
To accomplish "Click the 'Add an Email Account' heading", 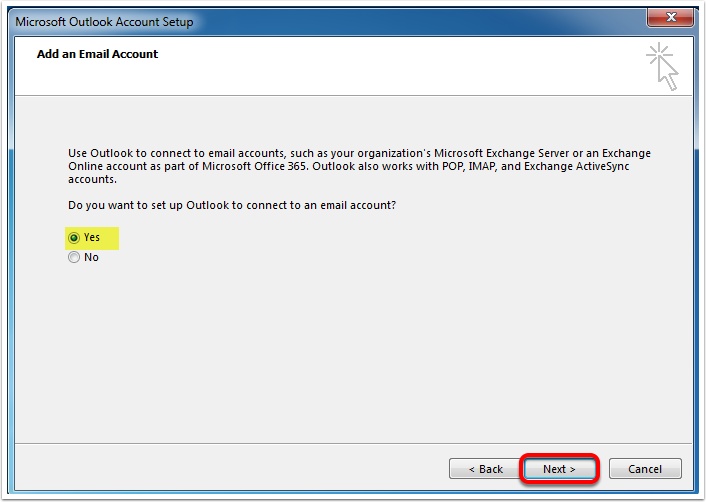I will point(97,54).
